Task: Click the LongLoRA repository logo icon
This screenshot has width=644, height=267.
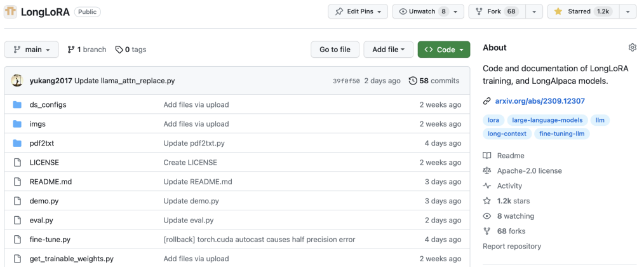Action: pyautogui.click(x=11, y=11)
